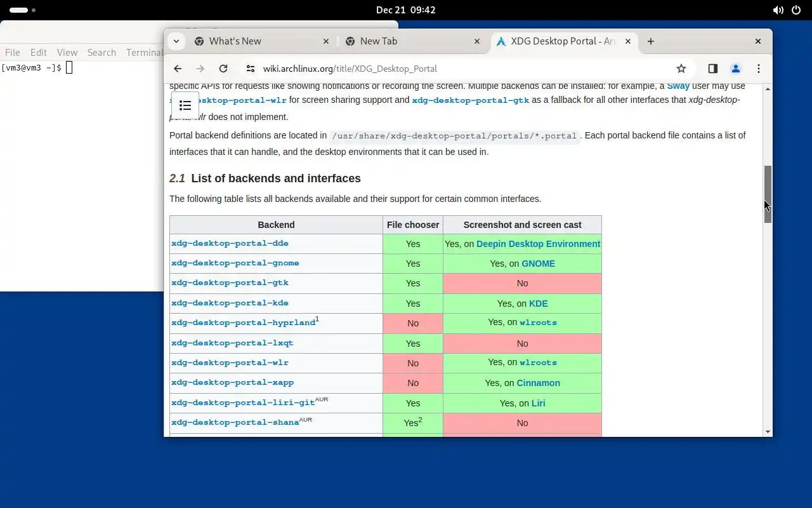Open wlroots link in hyprland row
812x508 pixels.
pyautogui.click(x=538, y=323)
